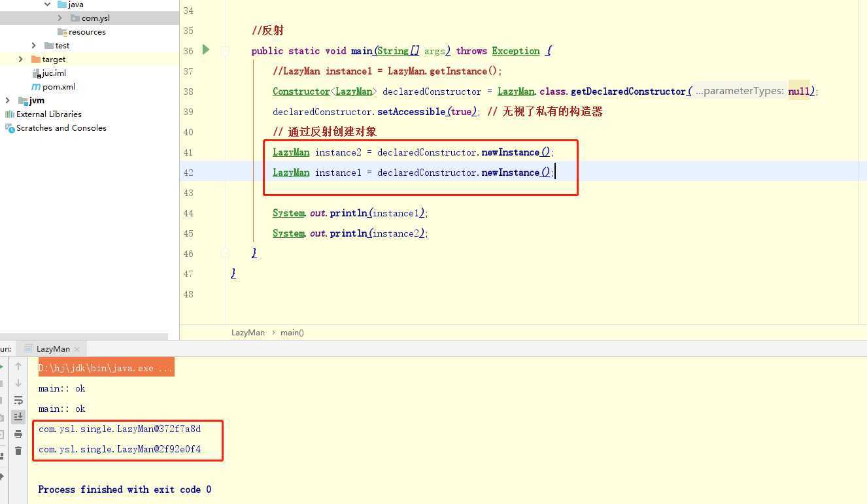
Task: Click 'Process finished with exit code 0'
Action: pyautogui.click(x=124, y=490)
